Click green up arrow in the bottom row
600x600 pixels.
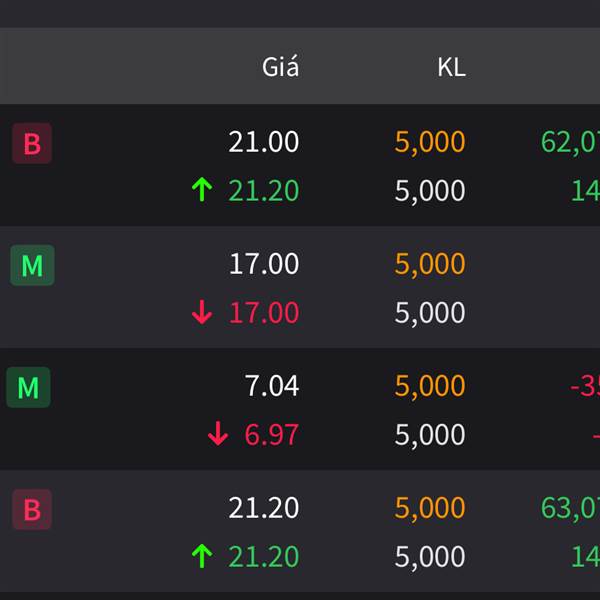tap(202, 556)
